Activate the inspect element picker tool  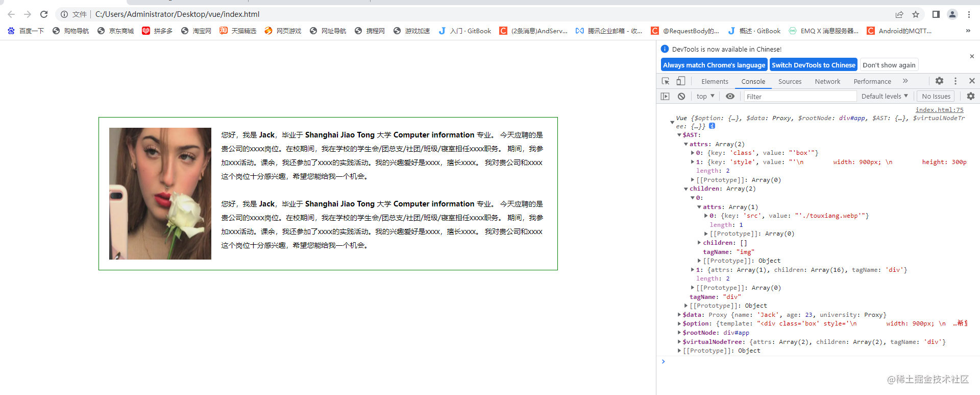click(x=666, y=81)
